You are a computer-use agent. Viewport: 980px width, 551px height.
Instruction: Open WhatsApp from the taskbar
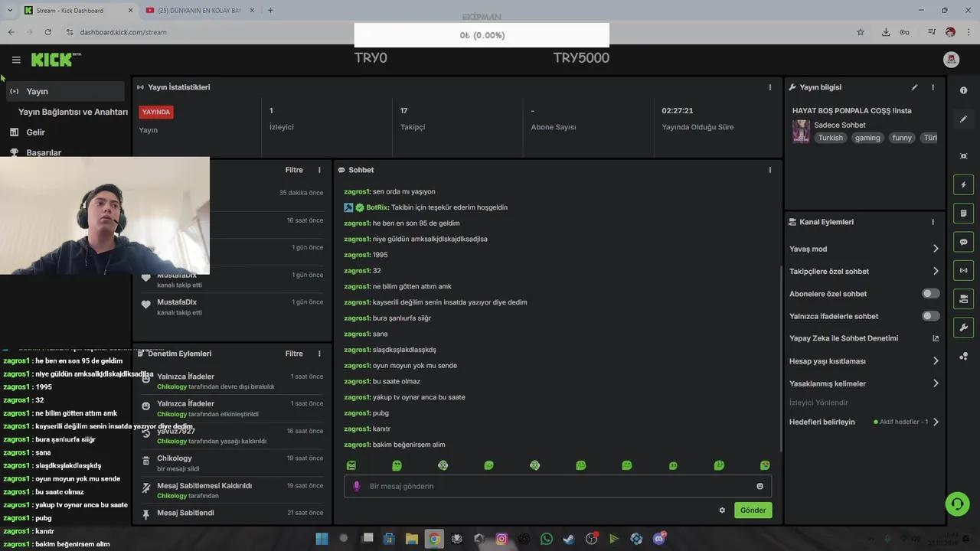546,539
